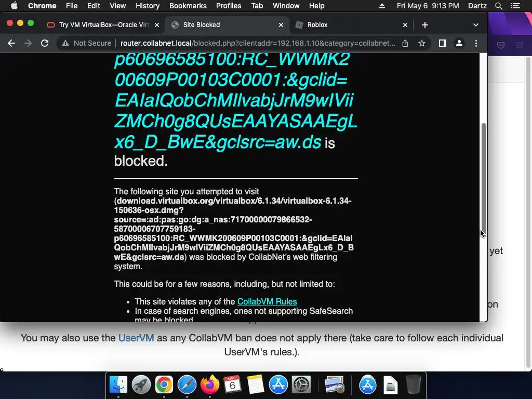Expand the tab search chevron
532x399 pixels.
tap(476, 25)
